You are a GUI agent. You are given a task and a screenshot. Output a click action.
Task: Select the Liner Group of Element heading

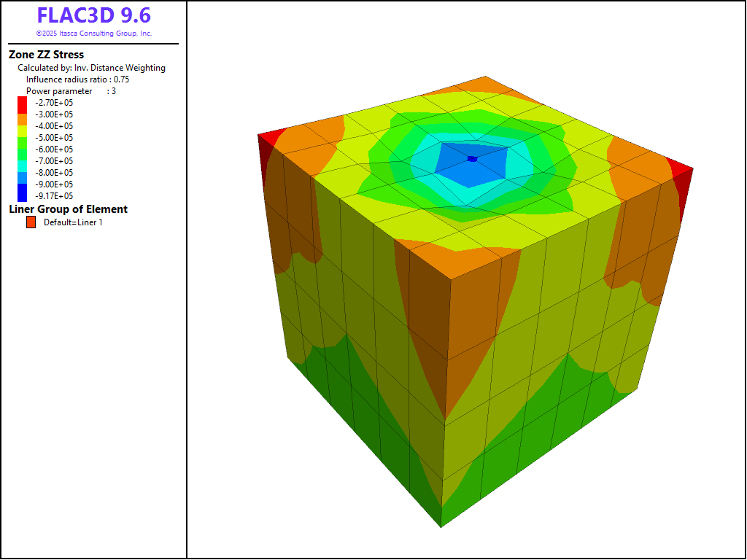(68, 209)
